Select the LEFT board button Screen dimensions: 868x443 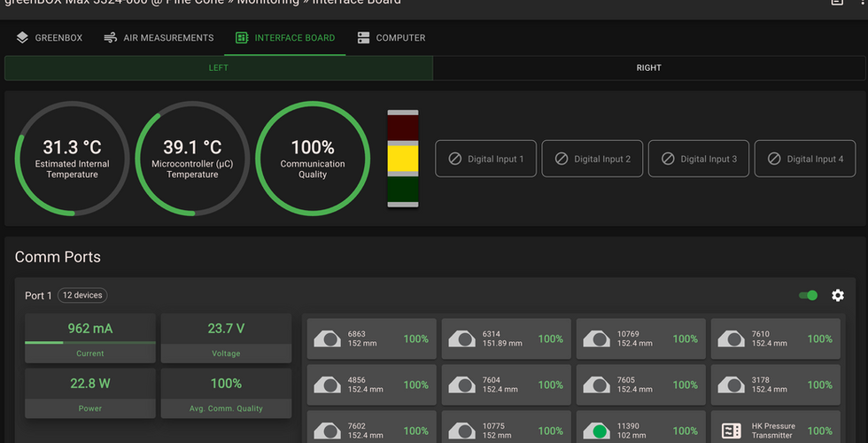click(219, 68)
